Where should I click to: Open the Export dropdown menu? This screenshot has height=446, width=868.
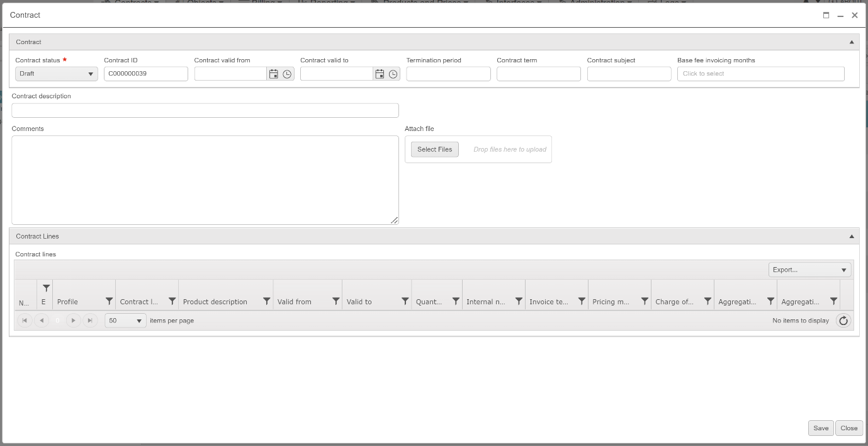pyautogui.click(x=809, y=270)
